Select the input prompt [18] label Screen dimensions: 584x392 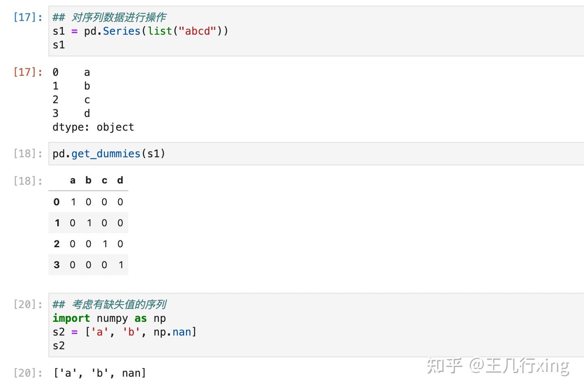28,154
